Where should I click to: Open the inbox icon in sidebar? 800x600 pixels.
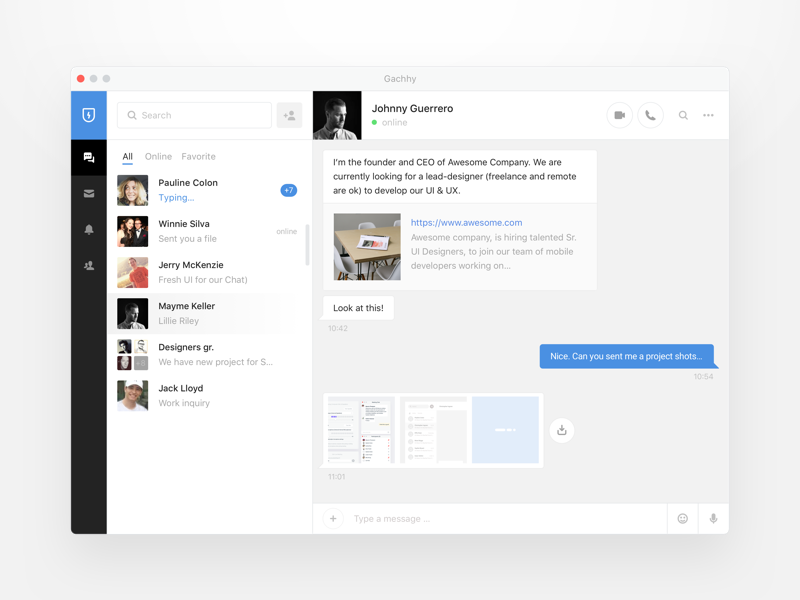[89, 194]
